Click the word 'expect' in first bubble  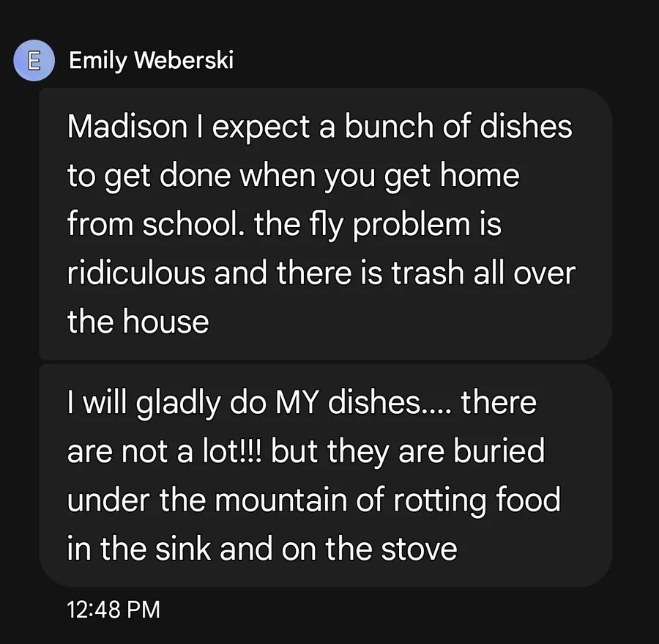point(258,127)
